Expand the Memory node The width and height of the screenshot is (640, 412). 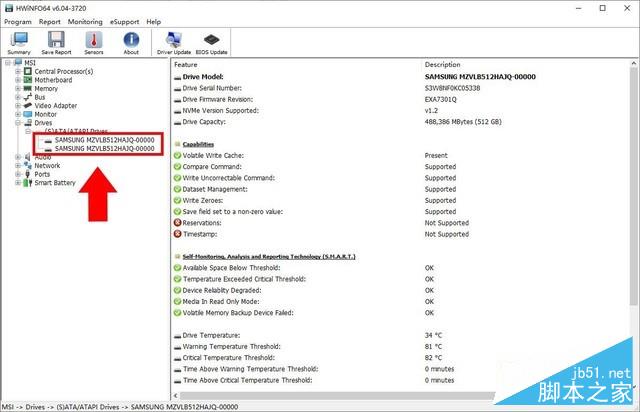tap(18, 89)
